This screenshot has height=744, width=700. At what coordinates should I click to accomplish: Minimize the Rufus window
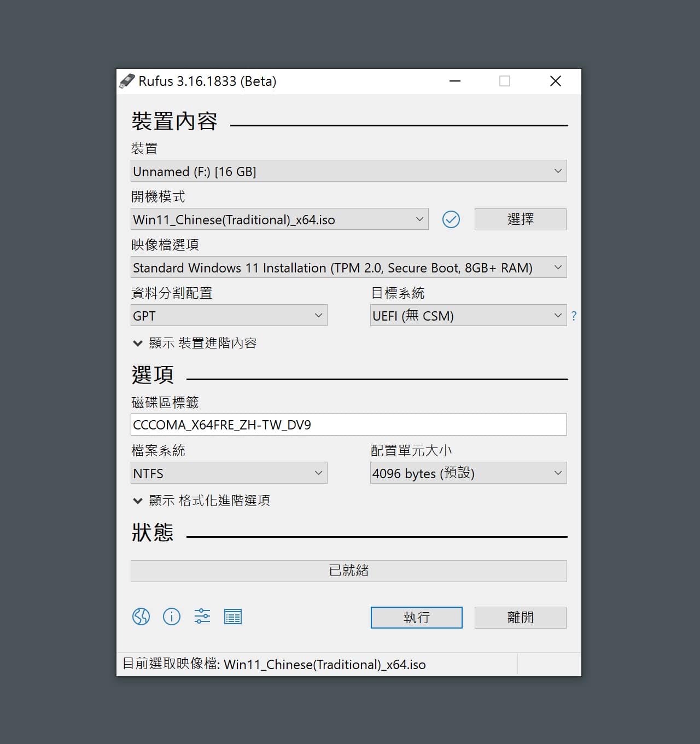pyautogui.click(x=455, y=81)
